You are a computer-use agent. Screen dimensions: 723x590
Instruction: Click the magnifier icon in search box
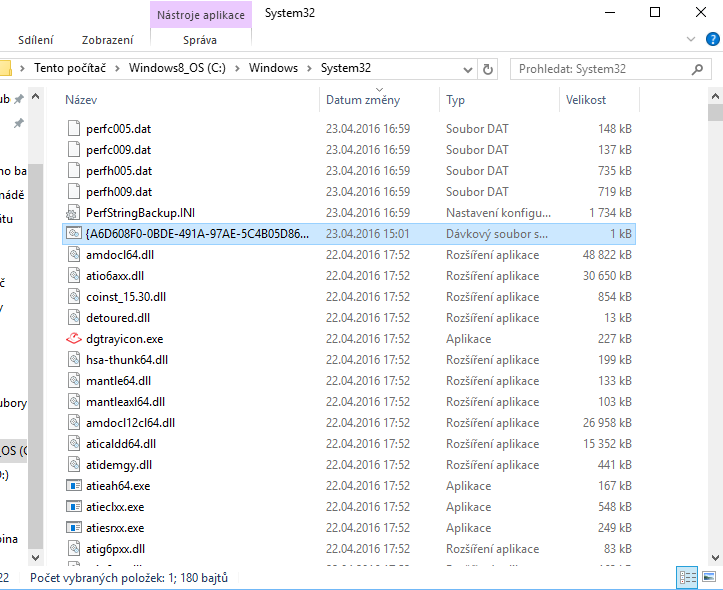point(698,69)
